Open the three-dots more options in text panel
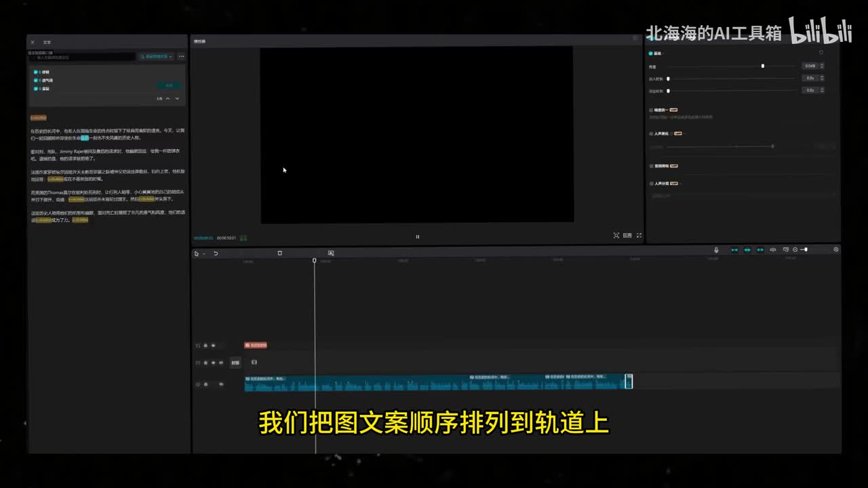Image resolution: width=868 pixels, height=488 pixels. (181, 56)
